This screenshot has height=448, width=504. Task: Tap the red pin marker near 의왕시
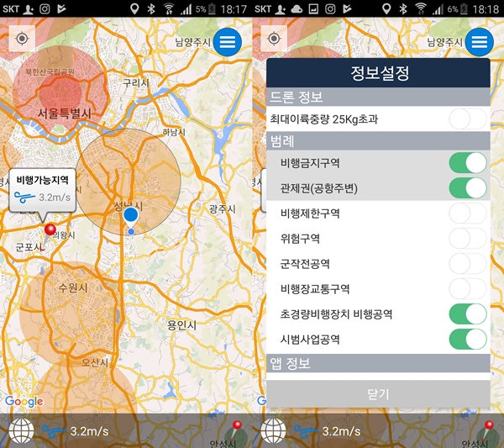pyautogui.click(x=50, y=229)
